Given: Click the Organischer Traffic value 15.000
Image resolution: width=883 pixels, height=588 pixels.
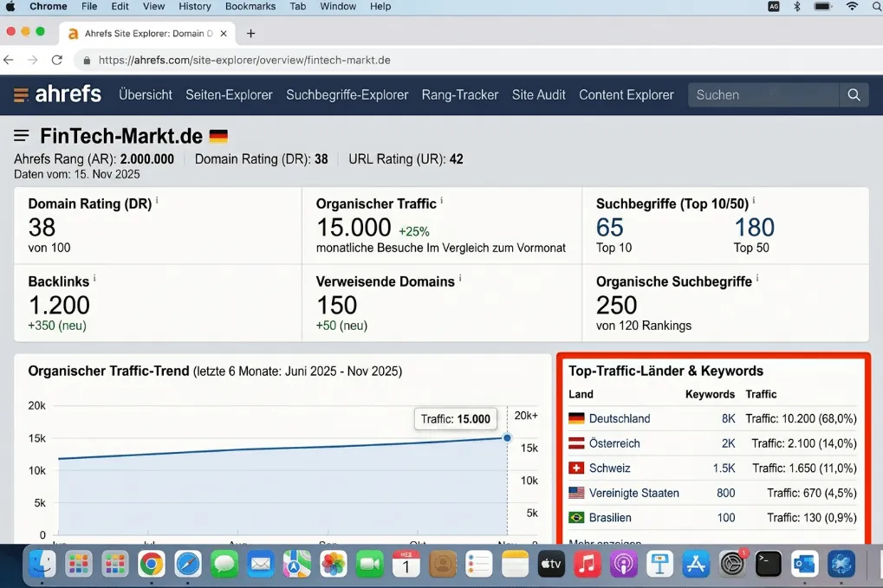Looking at the screenshot, I should click(354, 228).
